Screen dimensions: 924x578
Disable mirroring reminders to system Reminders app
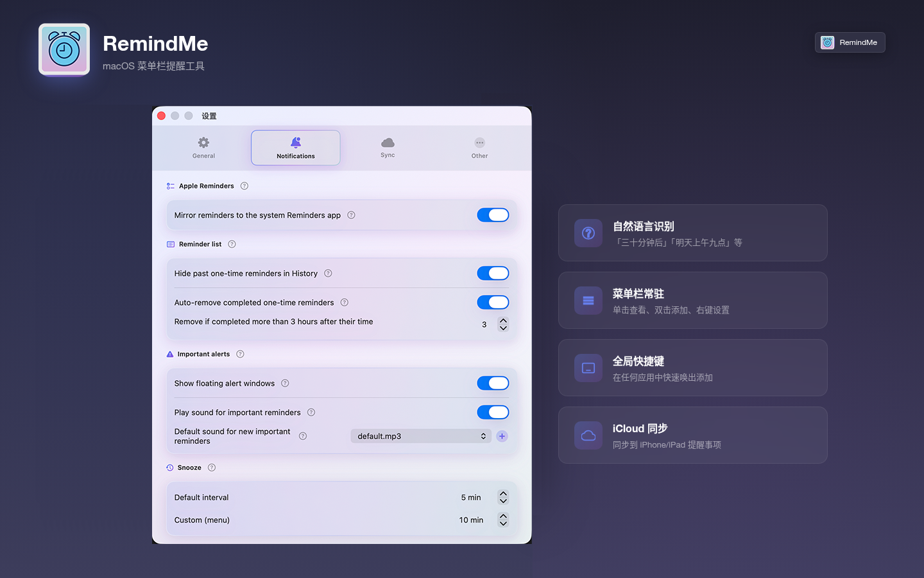point(493,215)
